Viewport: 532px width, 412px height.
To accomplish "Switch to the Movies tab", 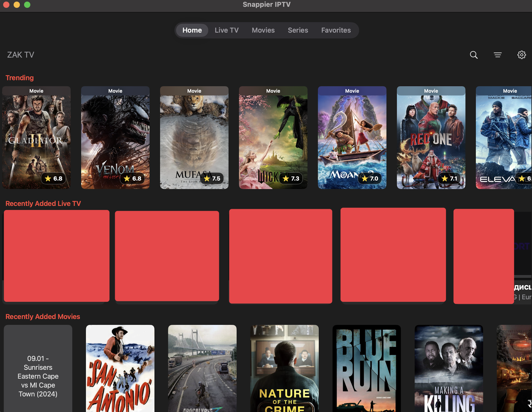I will [x=263, y=30].
